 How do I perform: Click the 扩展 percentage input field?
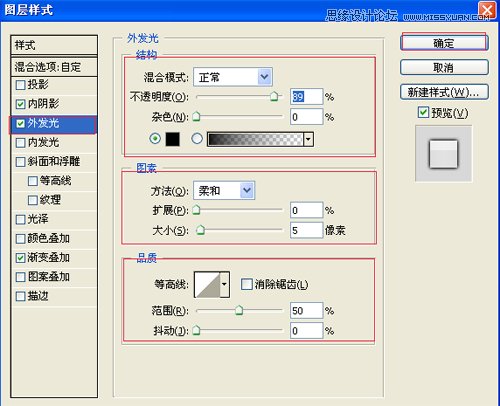306,210
